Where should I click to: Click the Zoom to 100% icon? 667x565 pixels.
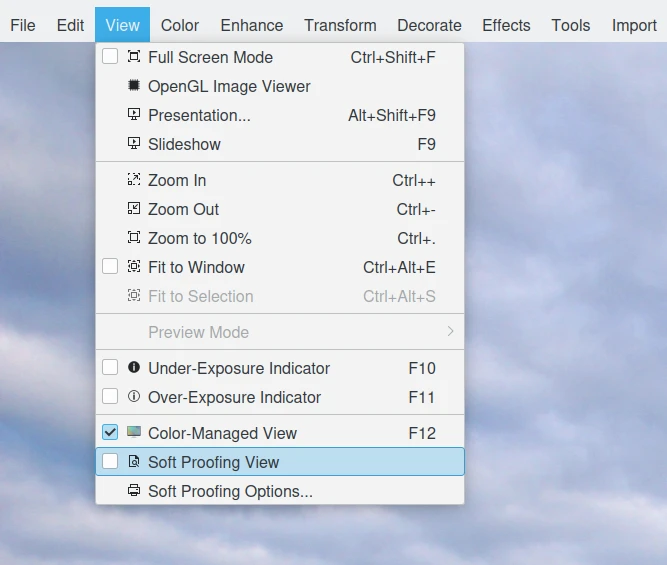134,238
